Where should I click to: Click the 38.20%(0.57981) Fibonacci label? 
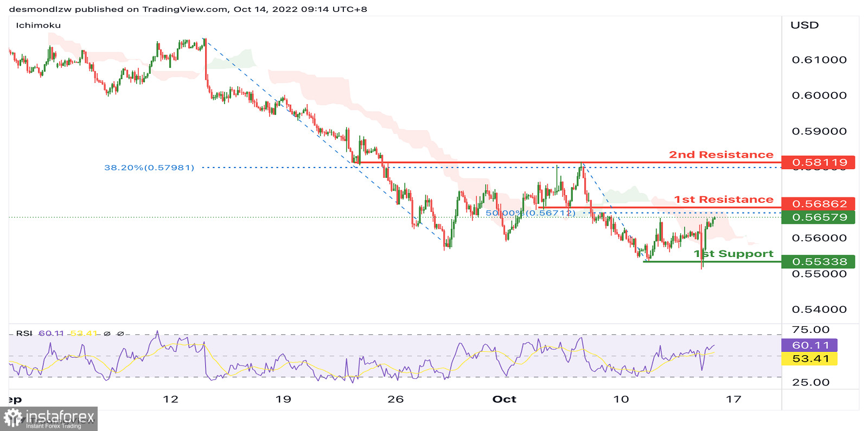pyautogui.click(x=149, y=168)
